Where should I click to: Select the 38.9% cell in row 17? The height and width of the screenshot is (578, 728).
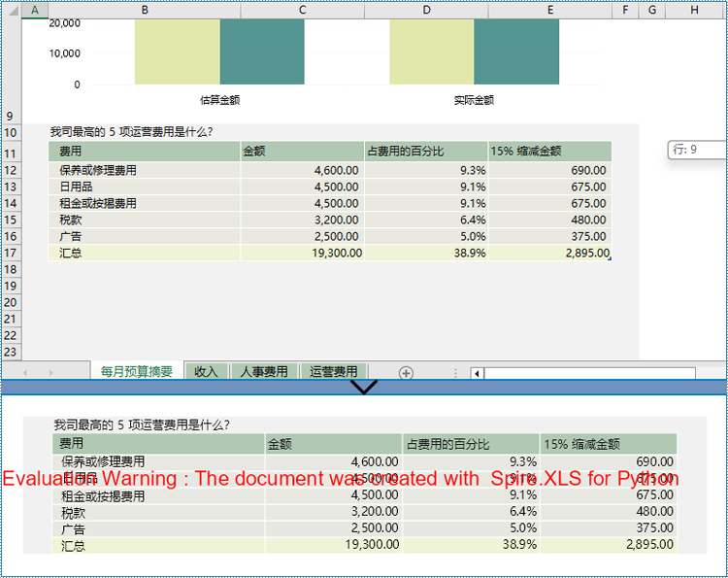coord(426,253)
